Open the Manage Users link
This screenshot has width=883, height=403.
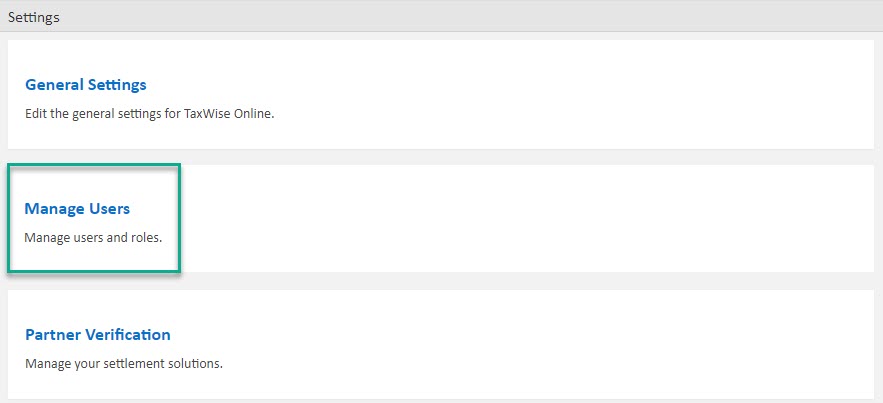[77, 209]
